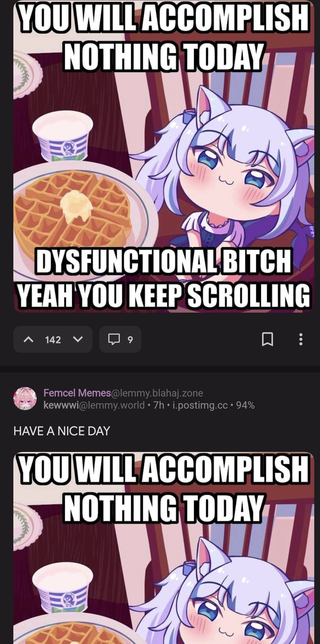This screenshot has width=320, height=644.
Task: Downvote the post with 142 score
Action: pyautogui.click(x=78, y=339)
